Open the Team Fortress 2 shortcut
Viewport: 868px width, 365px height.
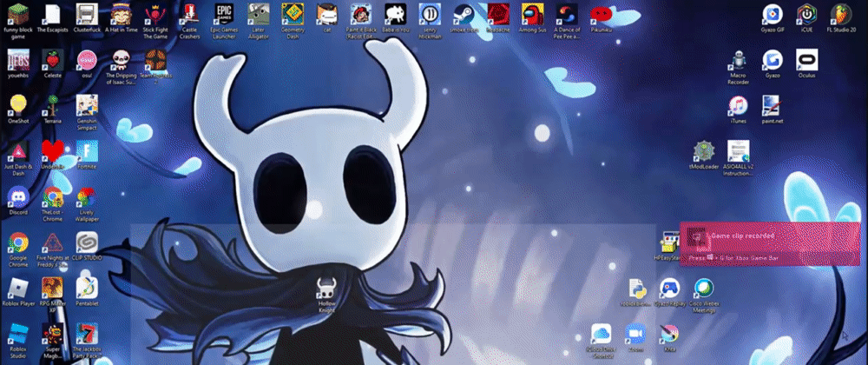155,67
